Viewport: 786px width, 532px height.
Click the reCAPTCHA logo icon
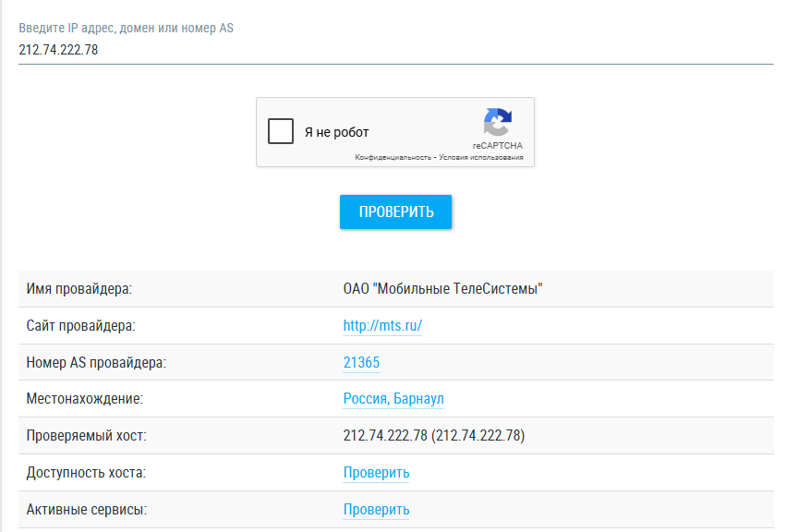(497, 122)
